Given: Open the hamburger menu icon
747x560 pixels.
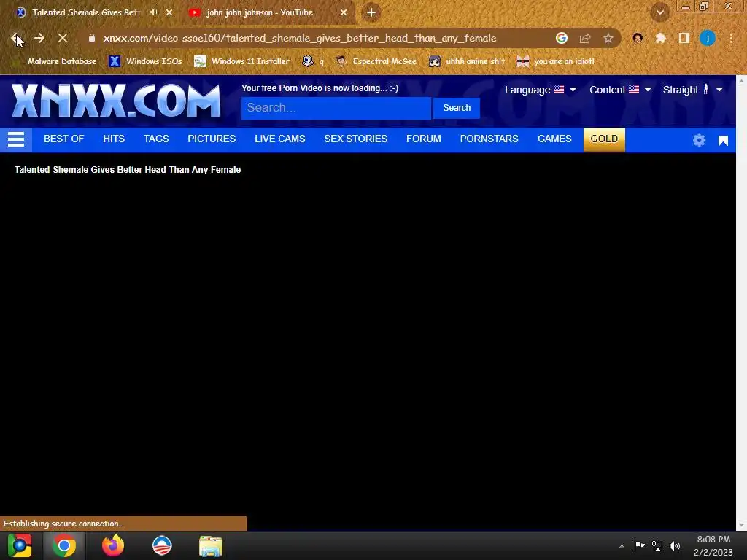Looking at the screenshot, I should [x=16, y=139].
